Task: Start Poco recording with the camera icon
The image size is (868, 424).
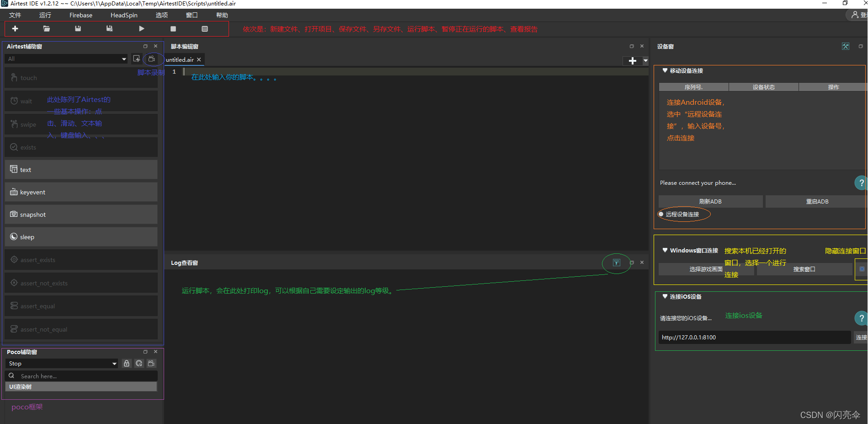Action: tap(151, 363)
